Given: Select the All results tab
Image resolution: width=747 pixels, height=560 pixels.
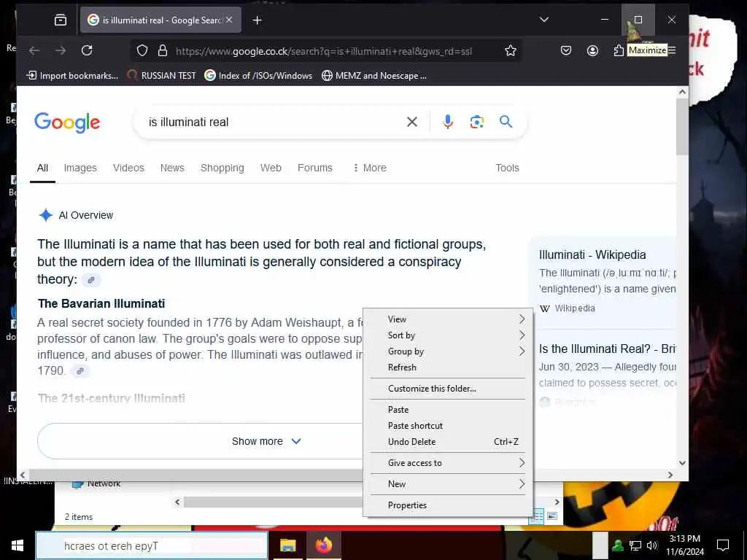Looking at the screenshot, I should click(x=42, y=168).
